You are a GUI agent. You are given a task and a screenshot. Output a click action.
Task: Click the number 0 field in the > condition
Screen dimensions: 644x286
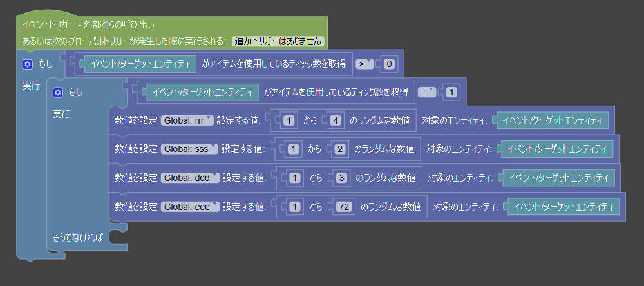[x=389, y=64]
